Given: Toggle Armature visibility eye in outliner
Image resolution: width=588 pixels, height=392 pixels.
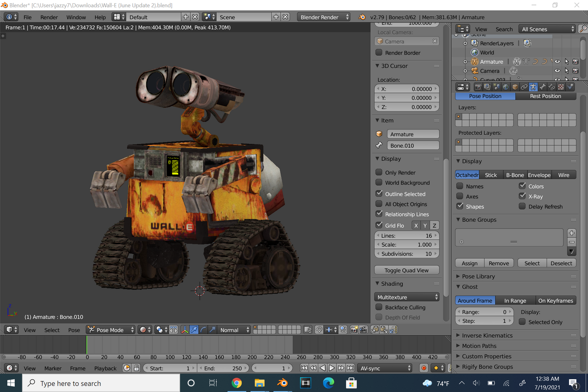Looking at the screenshot, I should [x=557, y=62].
